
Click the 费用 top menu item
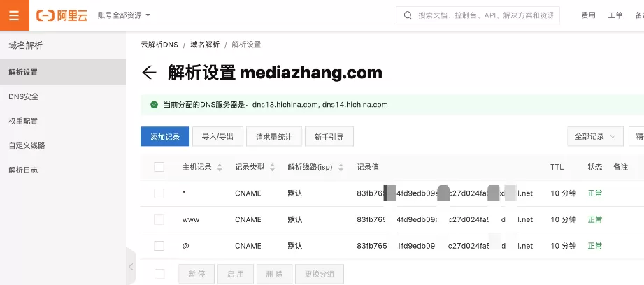click(588, 15)
